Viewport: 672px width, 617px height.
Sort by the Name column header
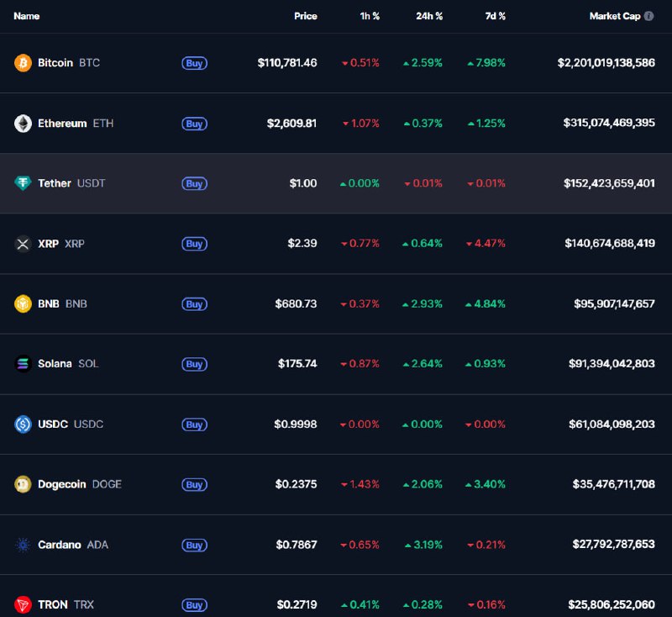(x=27, y=16)
